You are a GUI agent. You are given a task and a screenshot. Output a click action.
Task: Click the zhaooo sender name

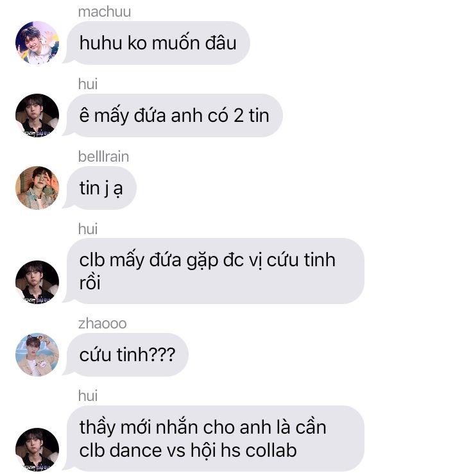point(102,323)
